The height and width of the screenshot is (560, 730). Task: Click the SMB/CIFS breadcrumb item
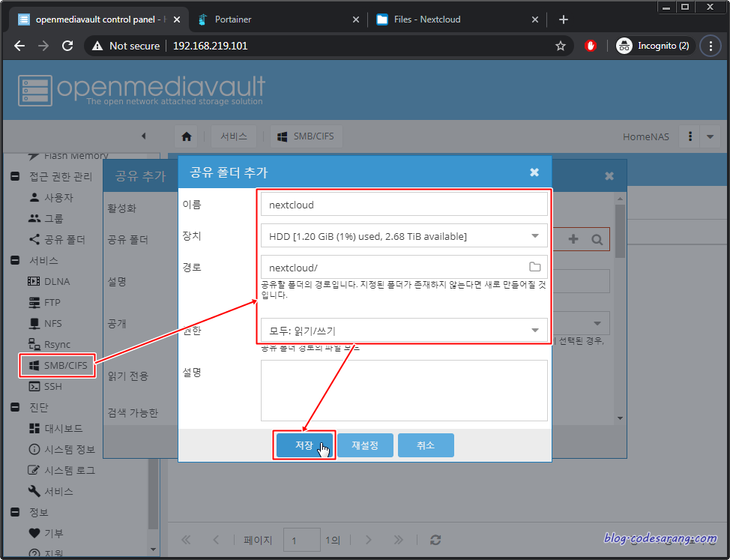tap(306, 136)
